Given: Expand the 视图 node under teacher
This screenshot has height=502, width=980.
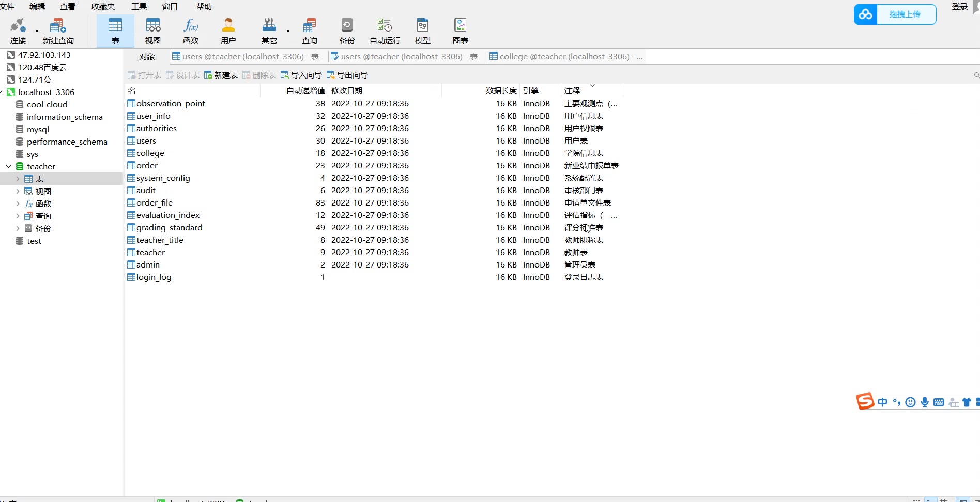Looking at the screenshot, I should pos(18,191).
